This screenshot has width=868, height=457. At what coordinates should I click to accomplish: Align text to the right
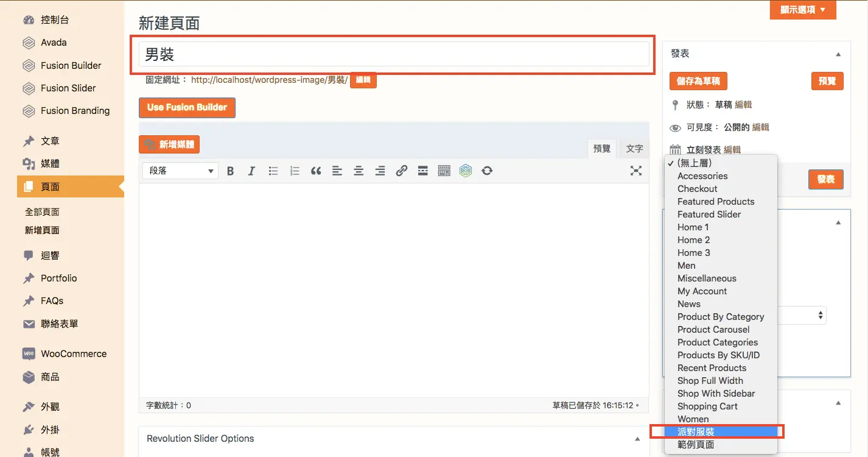[380, 171]
